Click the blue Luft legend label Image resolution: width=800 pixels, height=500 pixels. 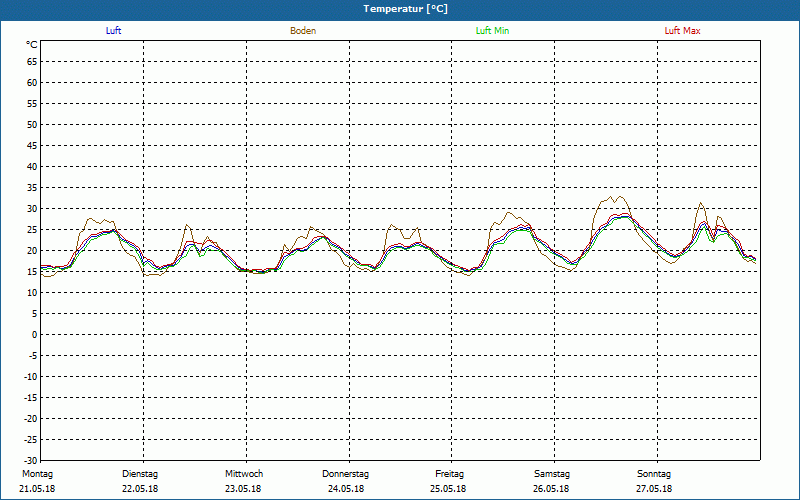click(x=113, y=31)
